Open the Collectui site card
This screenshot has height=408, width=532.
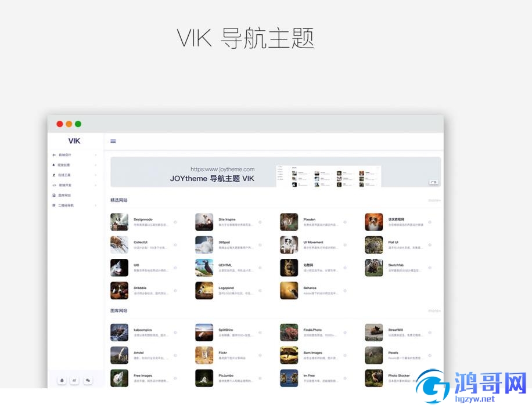[144, 245]
